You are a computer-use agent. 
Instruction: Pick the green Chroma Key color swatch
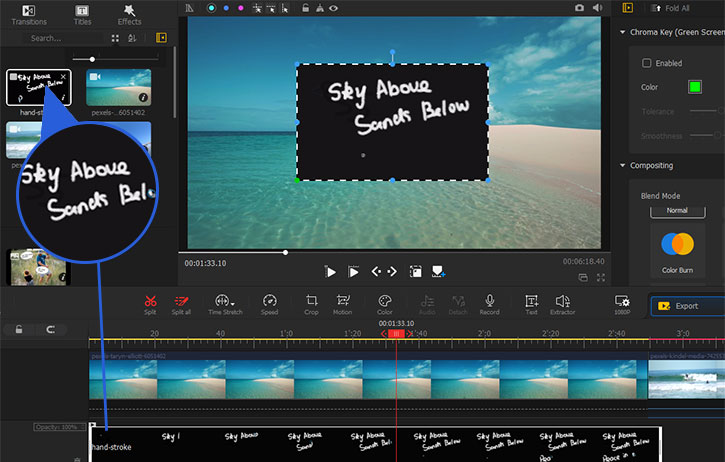[x=694, y=88]
